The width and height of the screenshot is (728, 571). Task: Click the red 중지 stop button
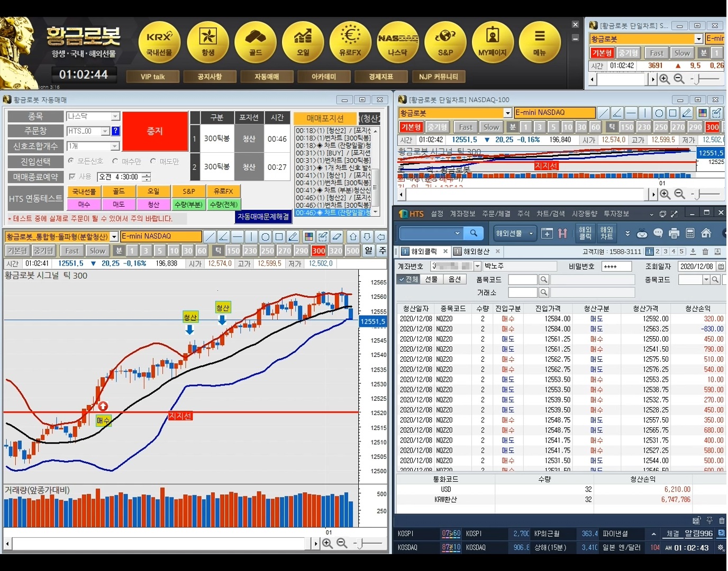tap(155, 131)
